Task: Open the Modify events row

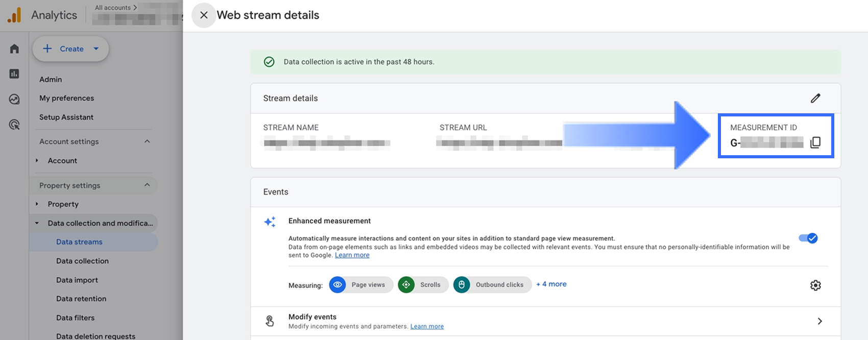Action: [545, 321]
